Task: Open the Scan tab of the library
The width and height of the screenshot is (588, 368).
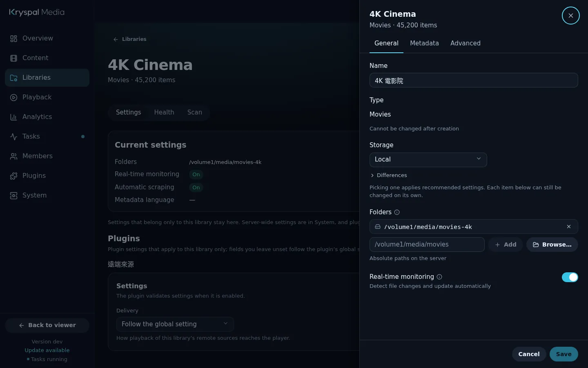Action: tap(195, 112)
